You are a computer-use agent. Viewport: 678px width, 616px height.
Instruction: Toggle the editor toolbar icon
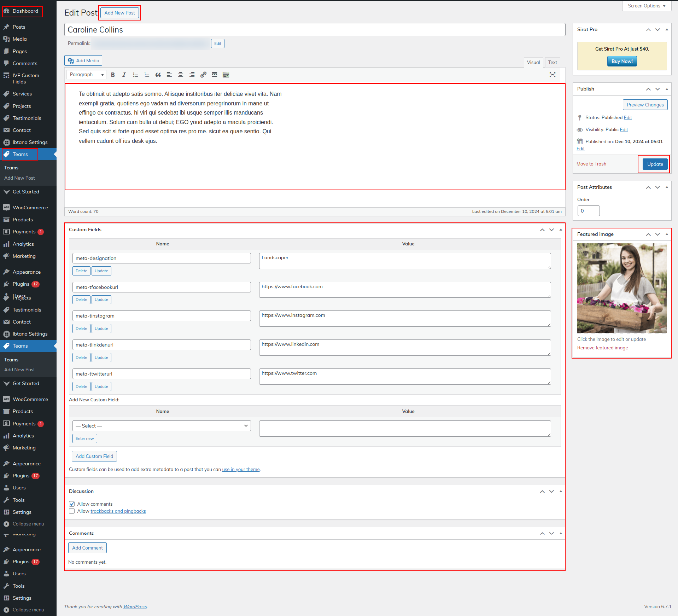coord(226,75)
